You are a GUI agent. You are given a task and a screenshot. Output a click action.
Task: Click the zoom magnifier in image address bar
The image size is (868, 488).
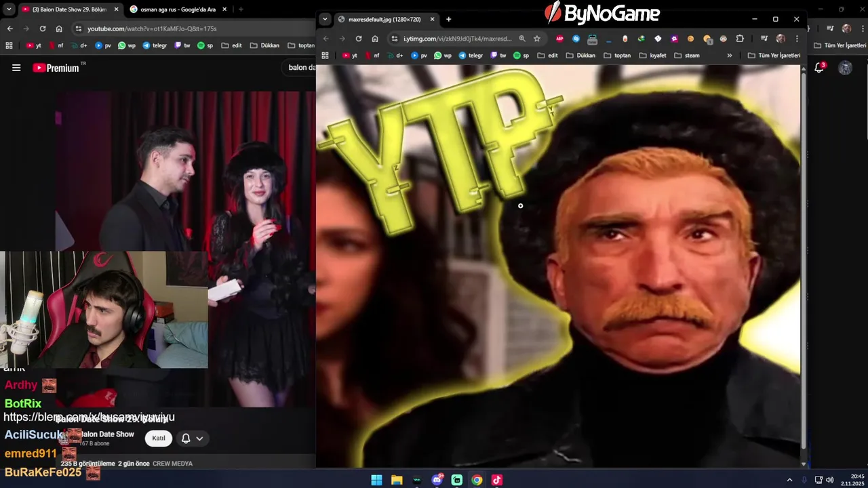point(521,39)
